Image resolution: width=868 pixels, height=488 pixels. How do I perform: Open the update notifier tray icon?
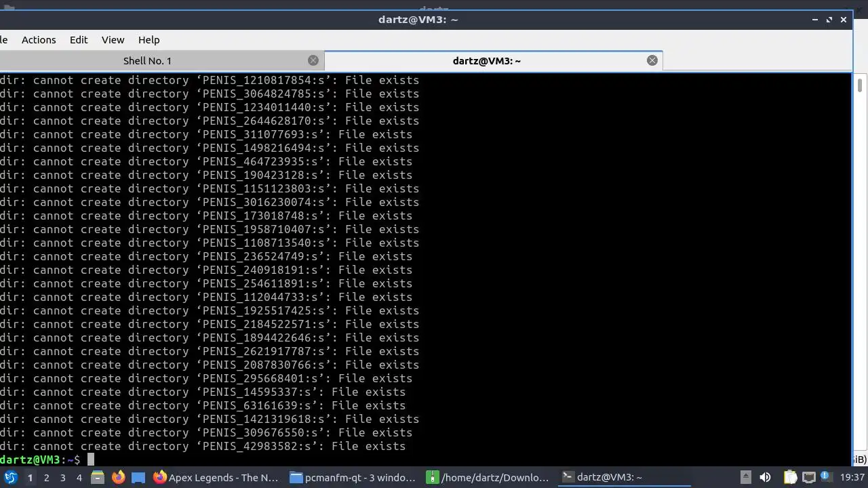click(825, 477)
